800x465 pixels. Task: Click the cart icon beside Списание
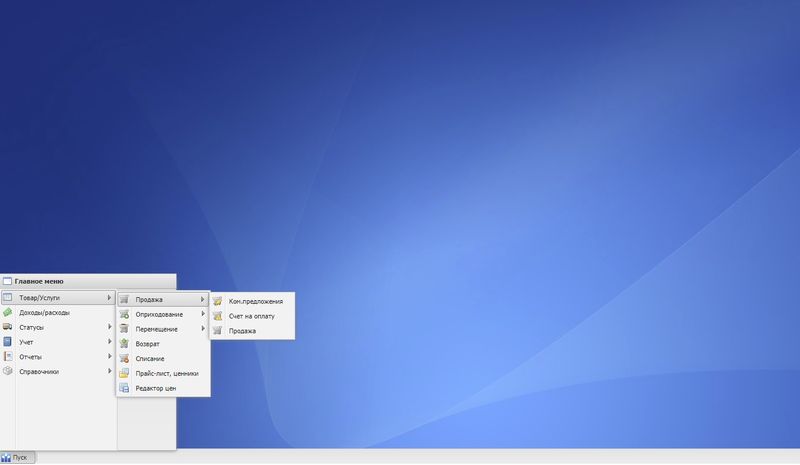(x=124, y=358)
